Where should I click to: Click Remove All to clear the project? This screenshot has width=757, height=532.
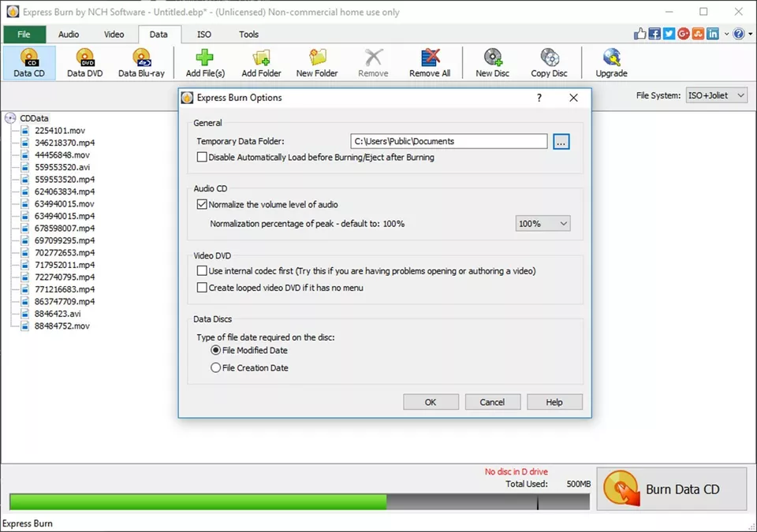429,61
